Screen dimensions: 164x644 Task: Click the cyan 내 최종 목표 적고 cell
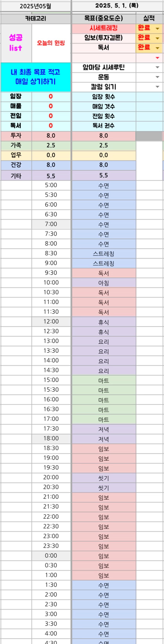36,77
